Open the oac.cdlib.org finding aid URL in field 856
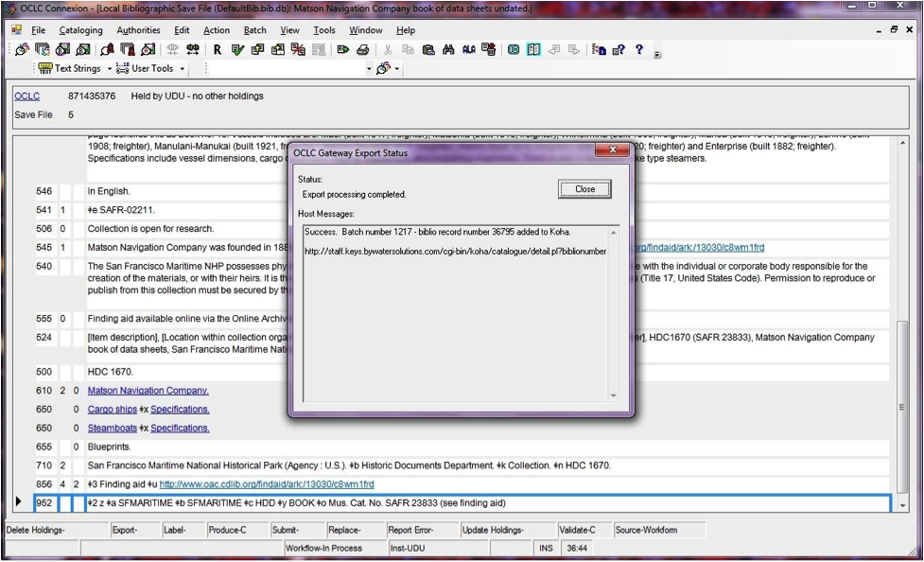 coord(267,484)
